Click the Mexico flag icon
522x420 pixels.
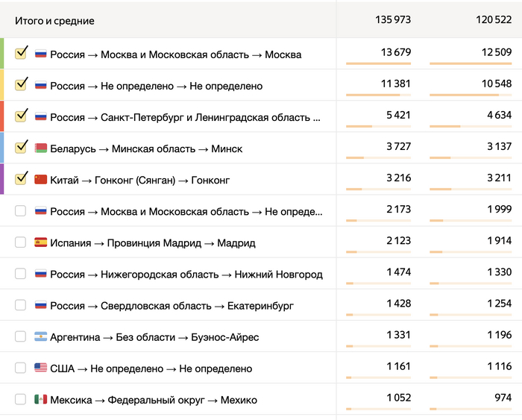[41, 400]
